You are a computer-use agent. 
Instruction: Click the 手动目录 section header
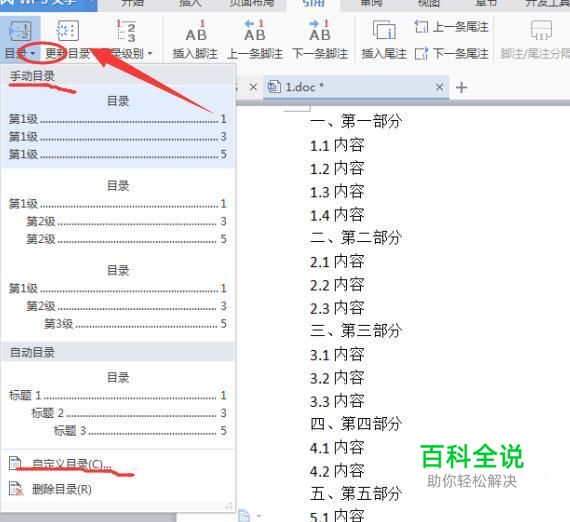coord(118,76)
